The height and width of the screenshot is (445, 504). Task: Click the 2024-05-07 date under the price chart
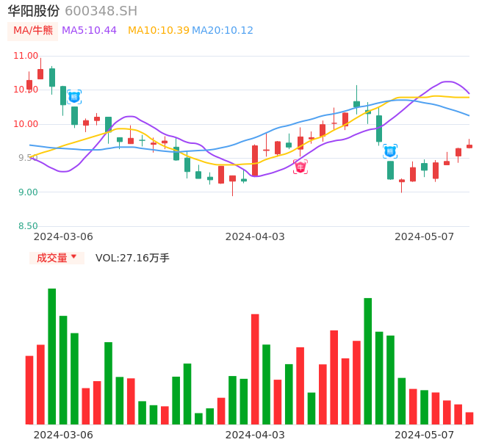[425, 236]
